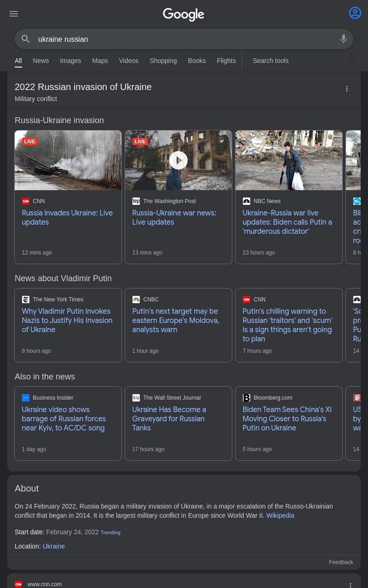Switch to the Videos tab

pyautogui.click(x=129, y=61)
